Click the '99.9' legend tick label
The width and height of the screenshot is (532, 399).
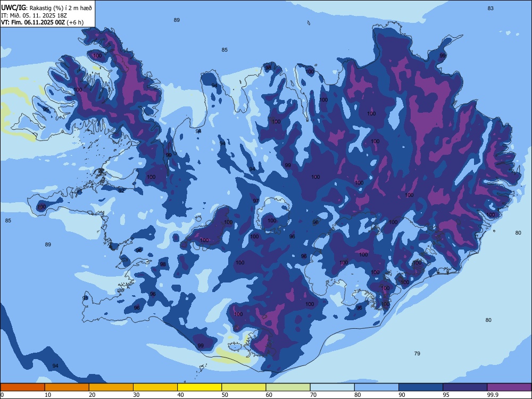click(x=493, y=395)
